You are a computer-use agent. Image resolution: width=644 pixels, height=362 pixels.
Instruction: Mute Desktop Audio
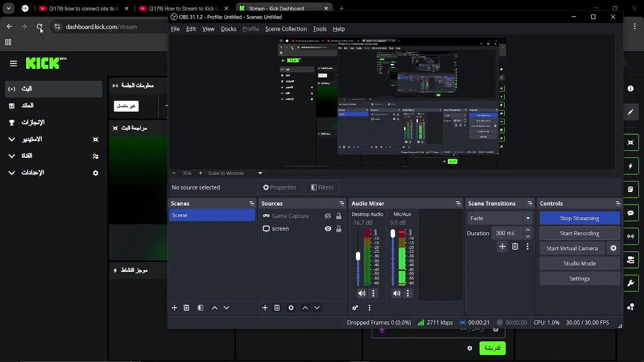coord(362,293)
